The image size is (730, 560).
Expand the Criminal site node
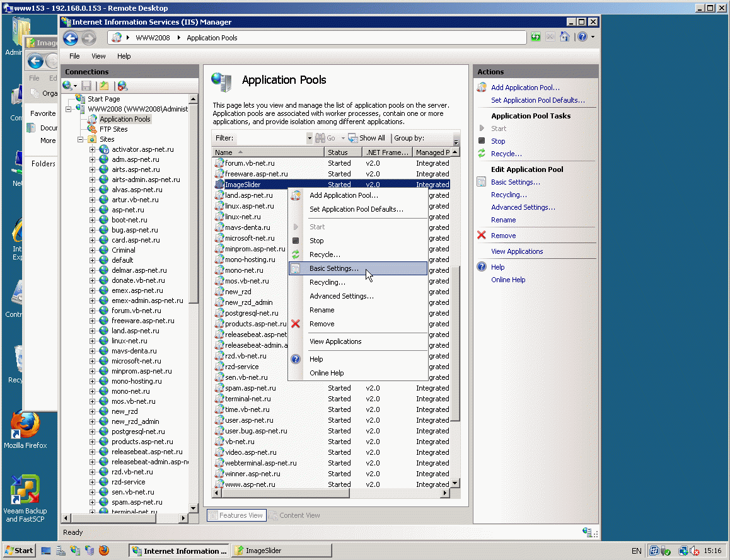click(x=92, y=250)
